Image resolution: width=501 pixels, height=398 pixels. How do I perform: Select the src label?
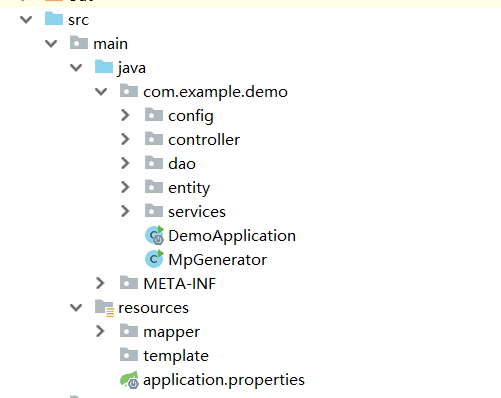[79, 20]
